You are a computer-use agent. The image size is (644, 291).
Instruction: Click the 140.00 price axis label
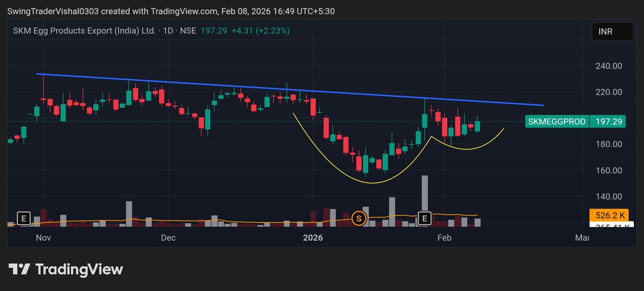609,197
